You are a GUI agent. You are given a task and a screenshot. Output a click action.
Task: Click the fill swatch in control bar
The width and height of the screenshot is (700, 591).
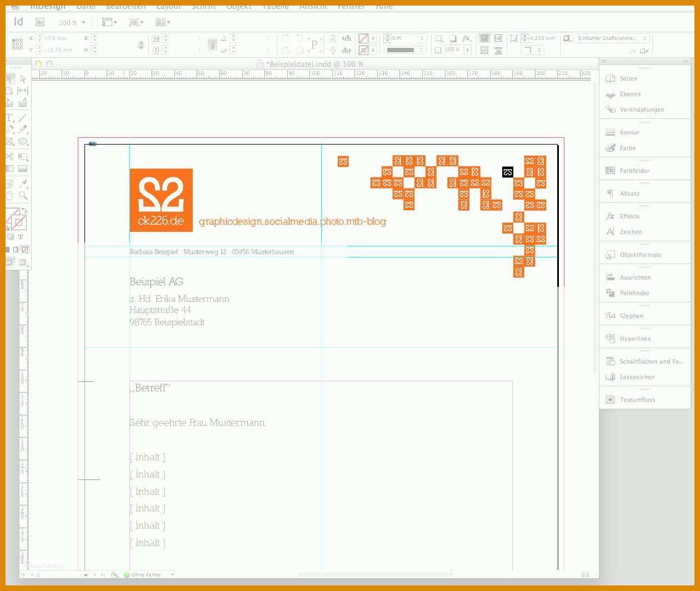pyautogui.click(x=363, y=38)
